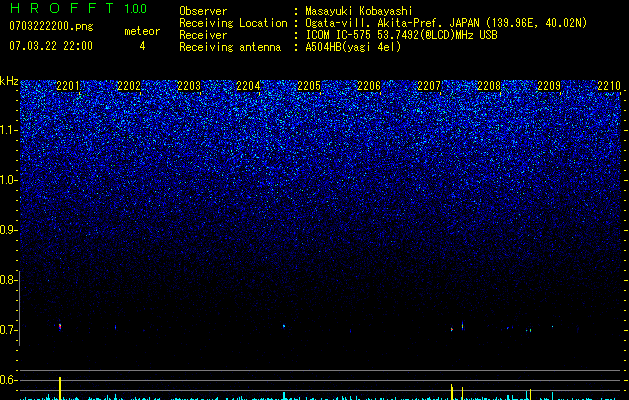Select the filename 0703222200.png
The image size is (629, 400).
pyautogui.click(x=51, y=26)
